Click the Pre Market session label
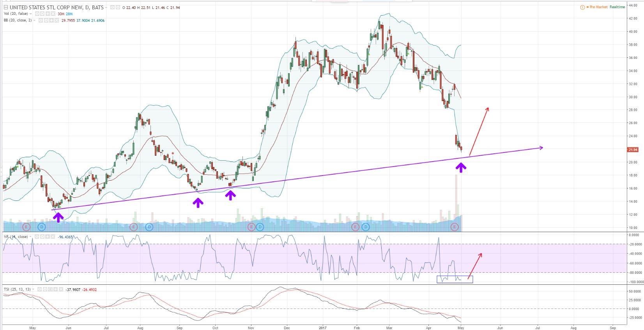 (x=598, y=7)
